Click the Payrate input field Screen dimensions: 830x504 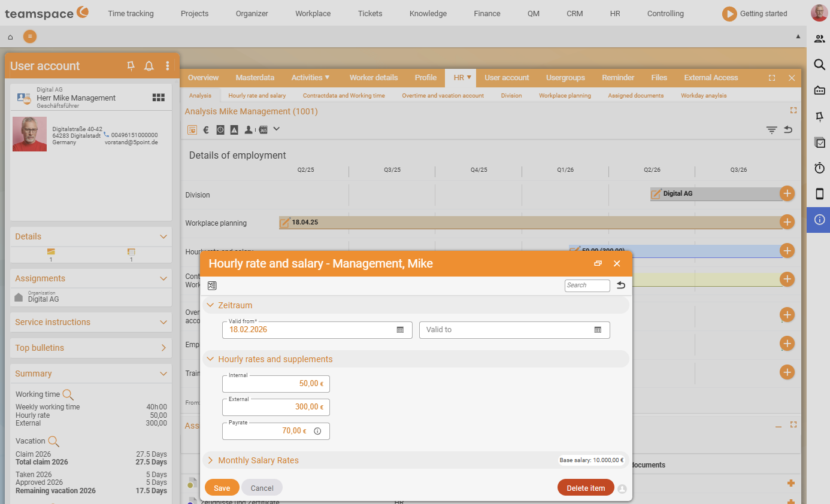coord(276,431)
